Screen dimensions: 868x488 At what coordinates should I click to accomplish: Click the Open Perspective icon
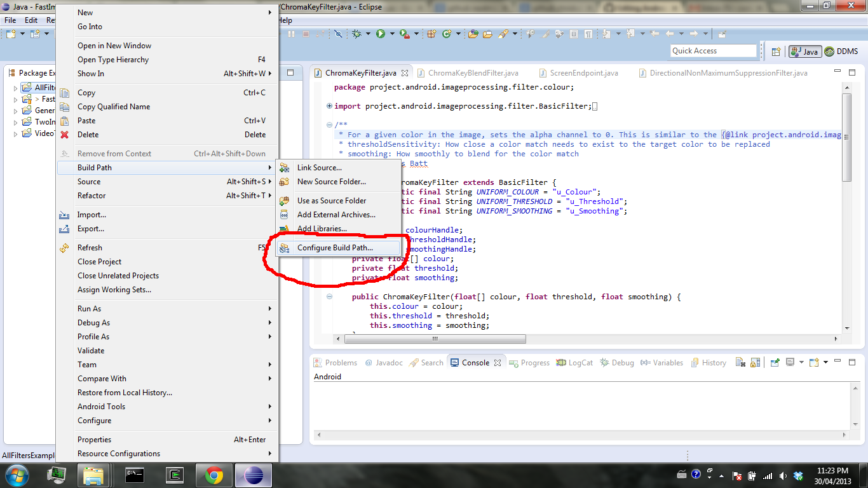[x=776, y=51]
